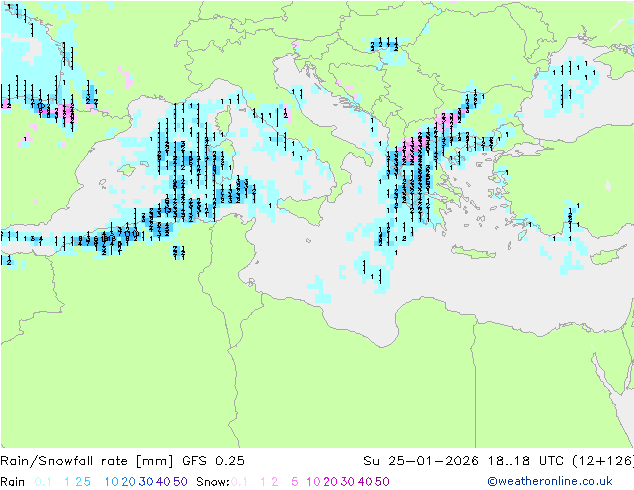
Task: Select the snow legend value 50
Action: [383, 482]
